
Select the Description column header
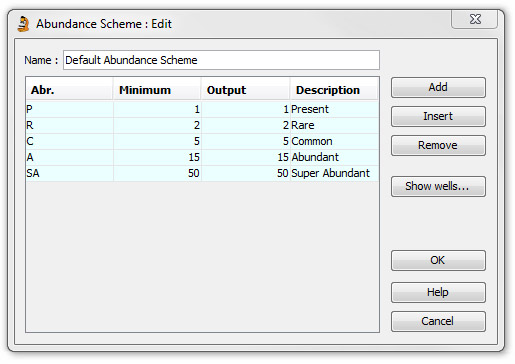tap(334, 90)
